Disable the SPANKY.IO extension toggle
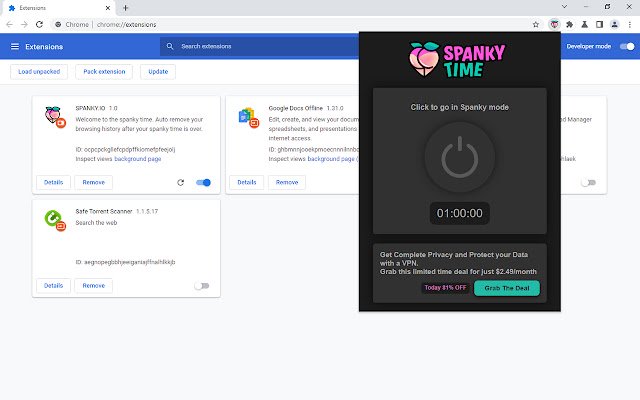This screenshot has width=640, height=400. point(203,182)
